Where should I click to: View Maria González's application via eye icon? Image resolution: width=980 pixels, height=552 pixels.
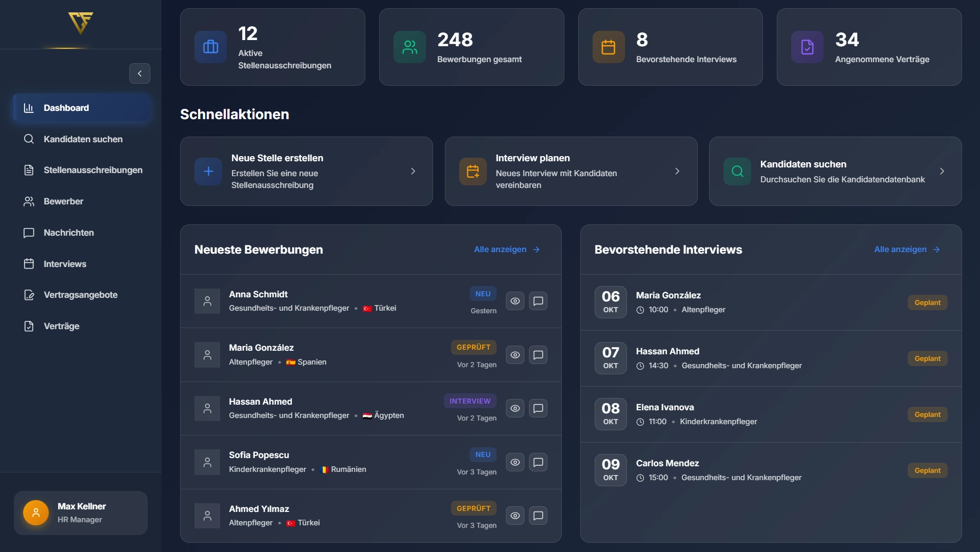point(515,355)
